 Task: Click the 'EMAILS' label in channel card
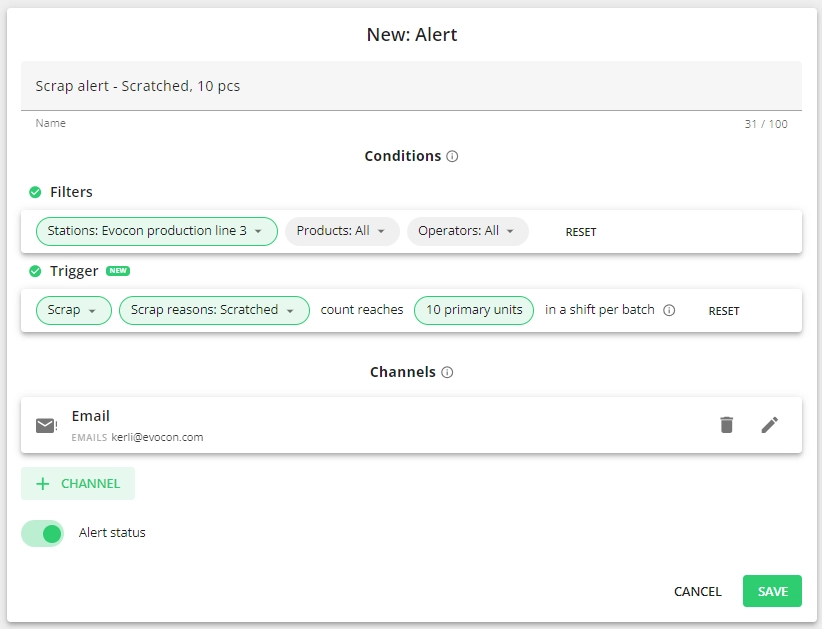tap(89, 438)
